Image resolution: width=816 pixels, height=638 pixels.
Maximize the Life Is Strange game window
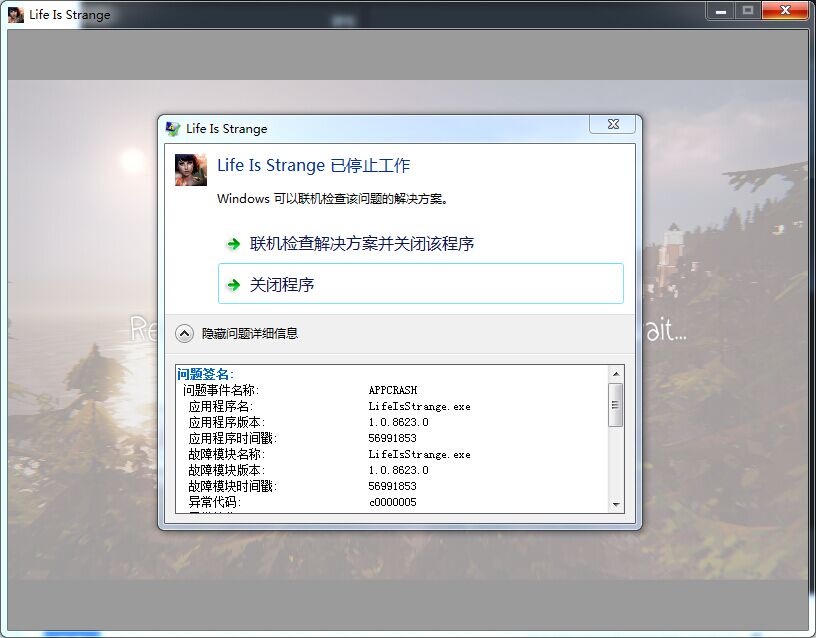tap(748, 11)
